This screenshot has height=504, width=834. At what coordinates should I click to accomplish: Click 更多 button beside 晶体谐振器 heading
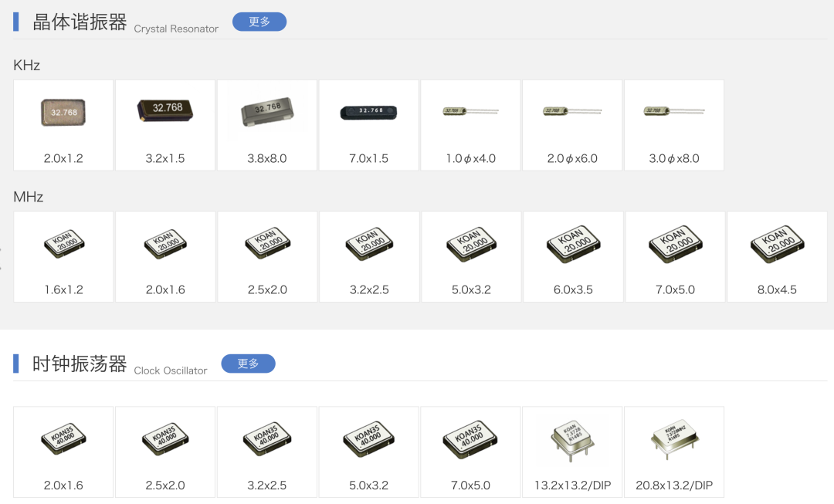(259, 22)
